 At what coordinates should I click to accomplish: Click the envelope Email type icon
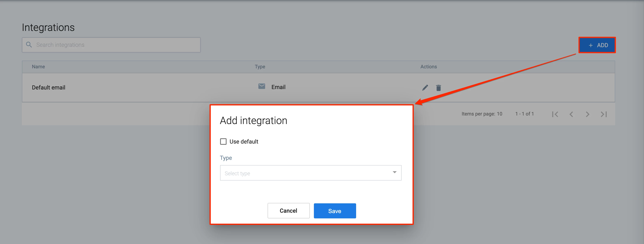[261, 86]
